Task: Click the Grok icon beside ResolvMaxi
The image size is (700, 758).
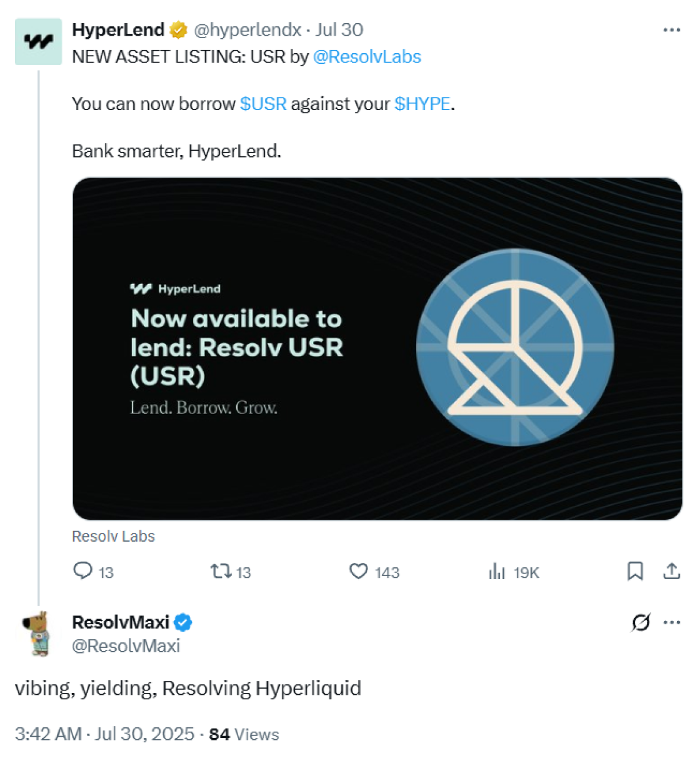Action: pos(641,622)
